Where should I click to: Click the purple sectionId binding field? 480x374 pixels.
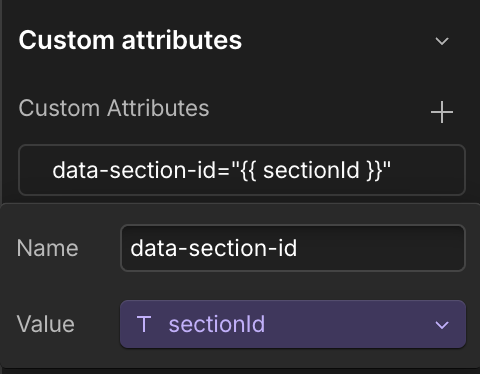pos(293,324)
